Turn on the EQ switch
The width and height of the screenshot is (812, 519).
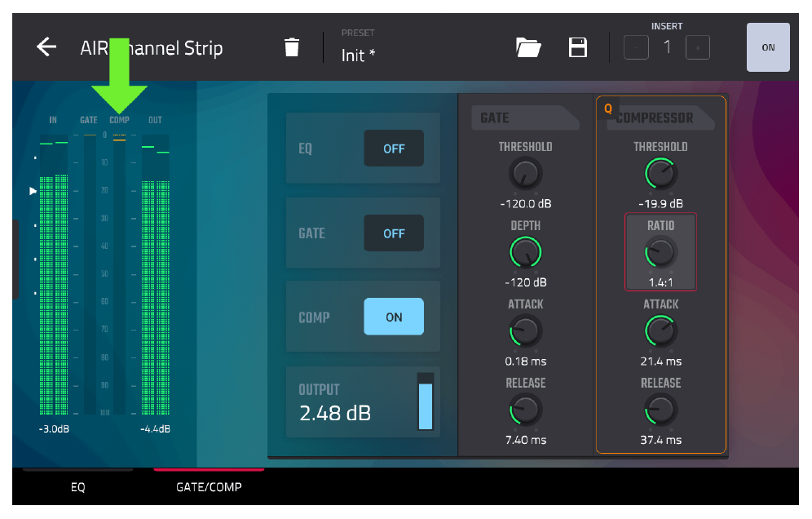pyautogui.click(x=394, y=149)
